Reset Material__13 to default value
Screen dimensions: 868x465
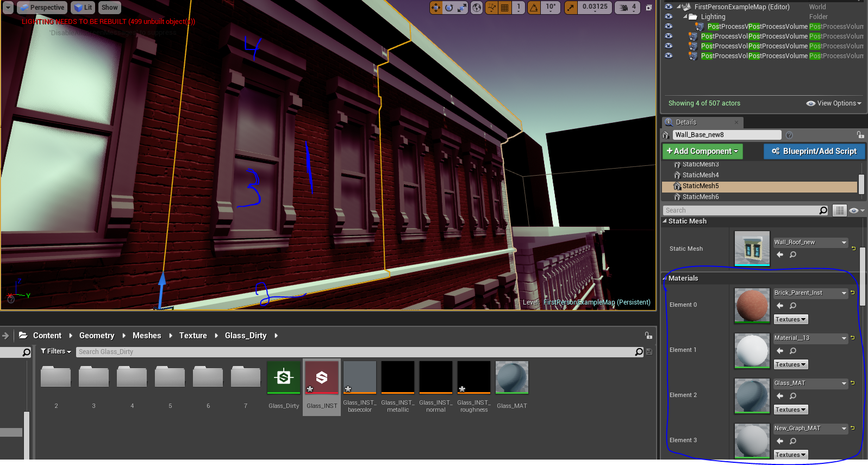(853, 338)
